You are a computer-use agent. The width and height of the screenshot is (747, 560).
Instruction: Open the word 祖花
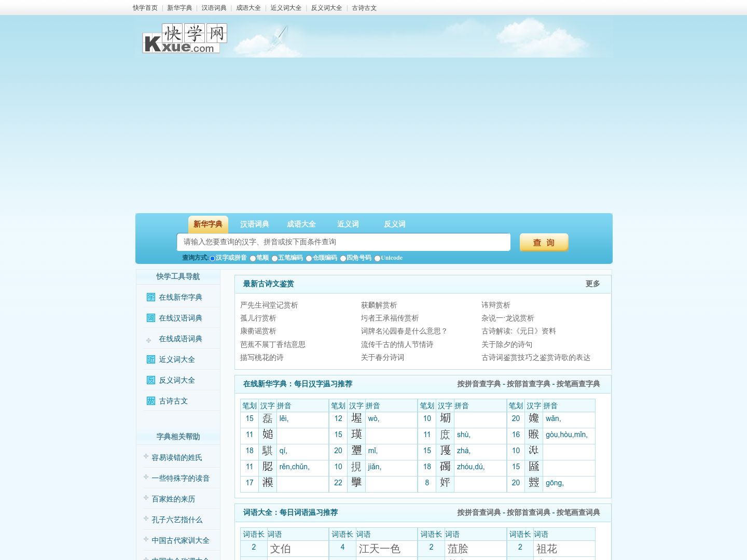(x=547, y=549)
